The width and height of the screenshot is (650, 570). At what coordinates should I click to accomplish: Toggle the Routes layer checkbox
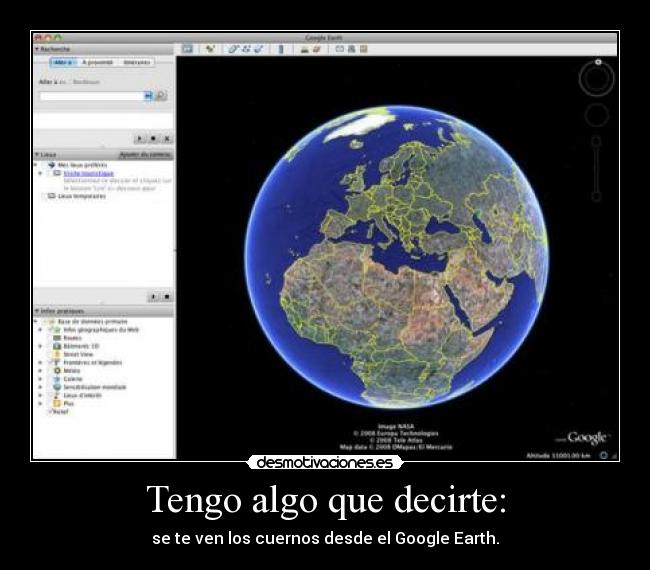coord(49,338)
